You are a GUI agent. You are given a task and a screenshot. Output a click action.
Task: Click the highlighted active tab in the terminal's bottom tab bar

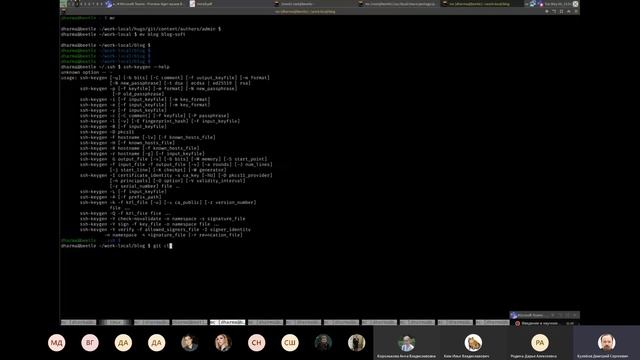point(227,322)
